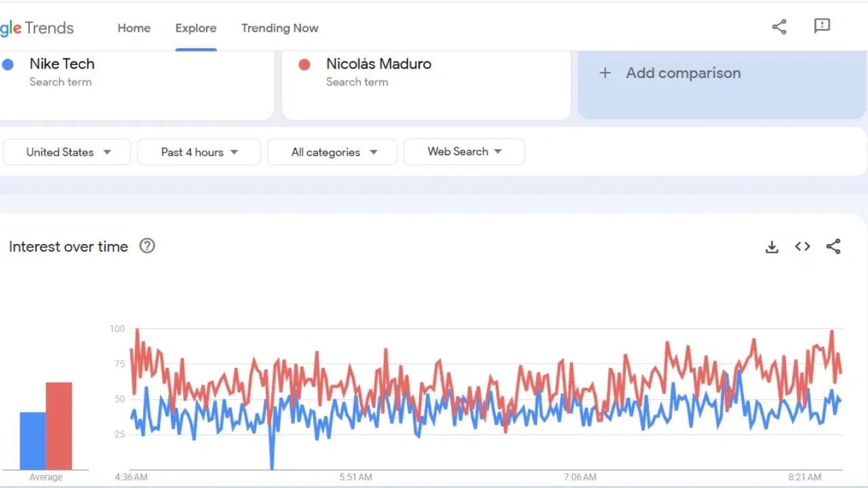
Task: Edit the Nicolás Maduro search term
Action: point(378,64)
